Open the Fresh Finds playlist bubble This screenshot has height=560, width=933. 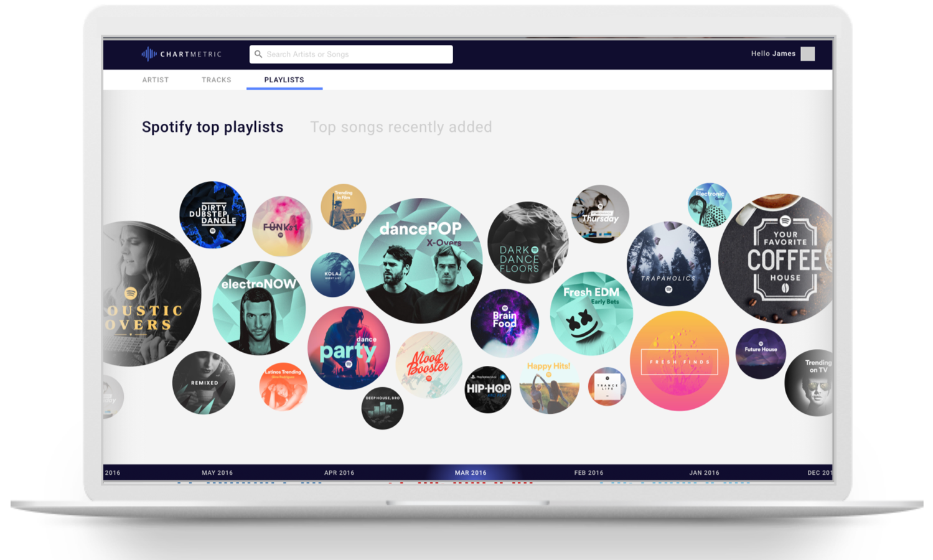click(679, 361)
